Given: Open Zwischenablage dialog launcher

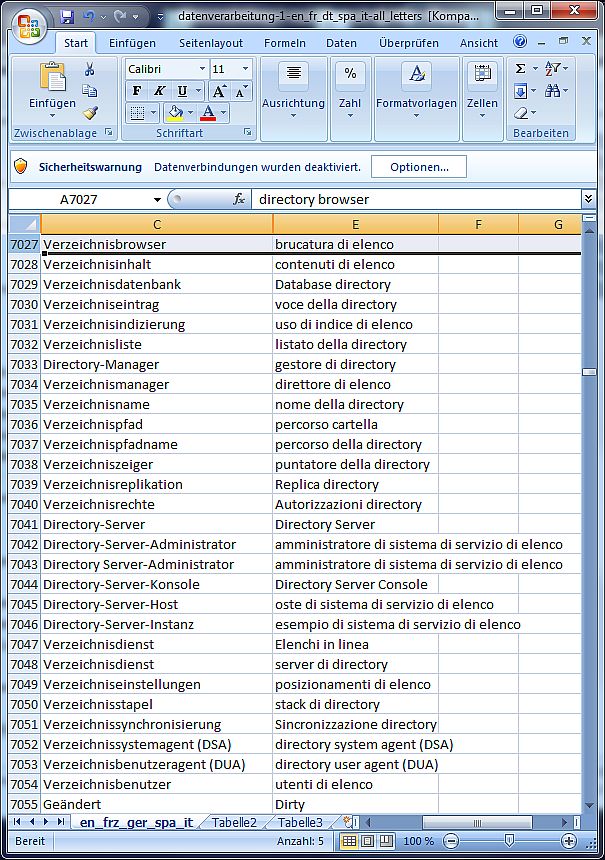Looking at the screenshot, I should tap(109, 132).
